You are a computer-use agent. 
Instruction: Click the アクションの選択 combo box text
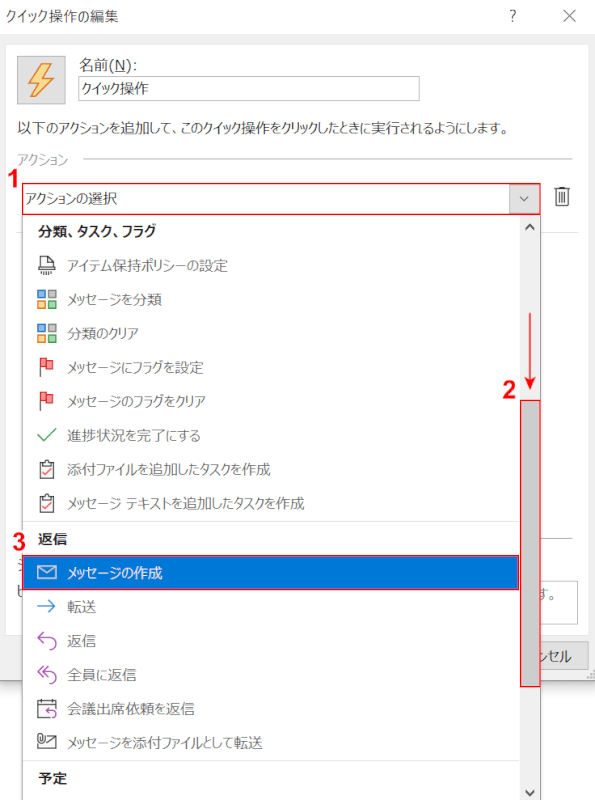click(x=71, y=198)
